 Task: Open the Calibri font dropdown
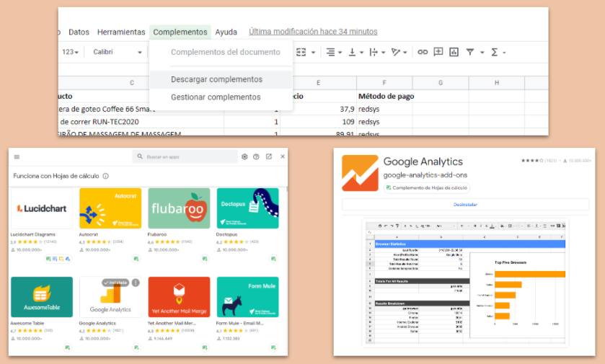pyautogui.click(x=118, y=52)
